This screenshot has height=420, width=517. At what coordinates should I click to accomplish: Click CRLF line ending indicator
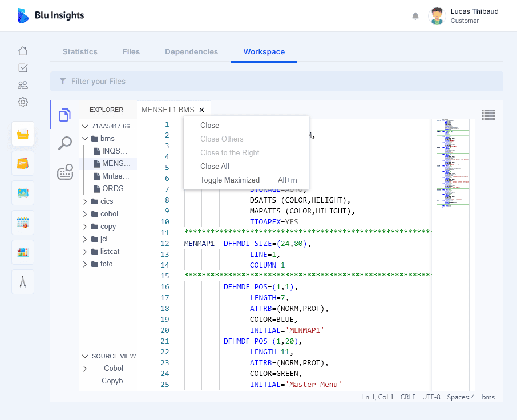coord(408,397)
